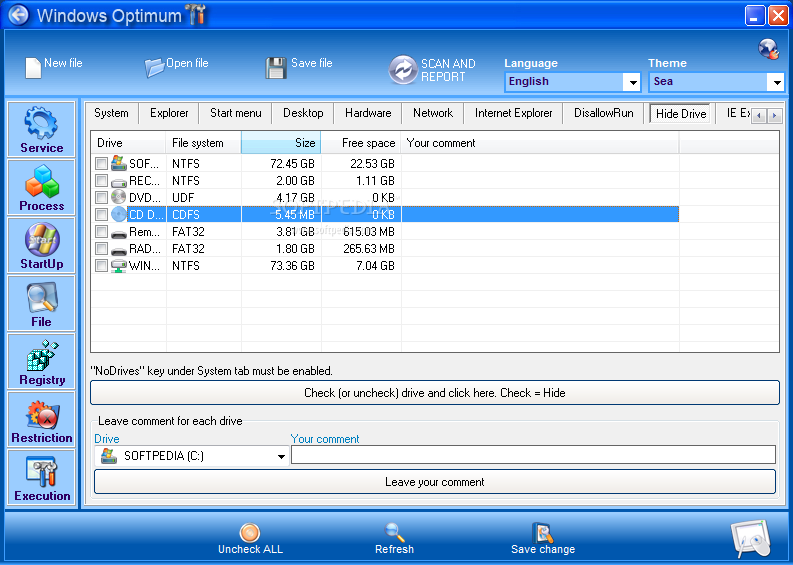Viewport: 793px width, 565px height.
Task: Click the Your comment column header
Action: 540,143
